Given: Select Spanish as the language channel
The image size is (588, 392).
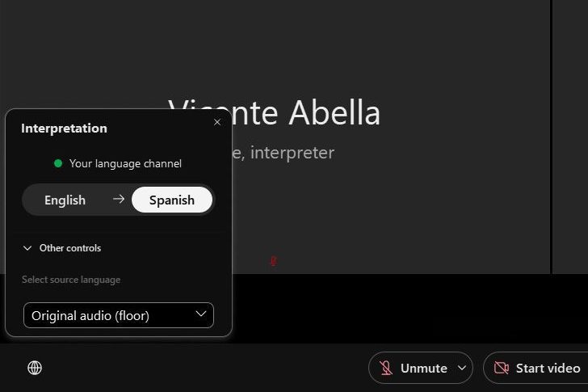Looking at the screenshot, I should [x=172, y=200].
